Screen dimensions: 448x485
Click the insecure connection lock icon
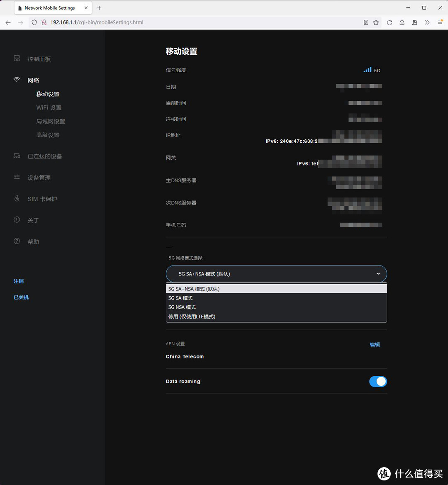pos(44,22)
